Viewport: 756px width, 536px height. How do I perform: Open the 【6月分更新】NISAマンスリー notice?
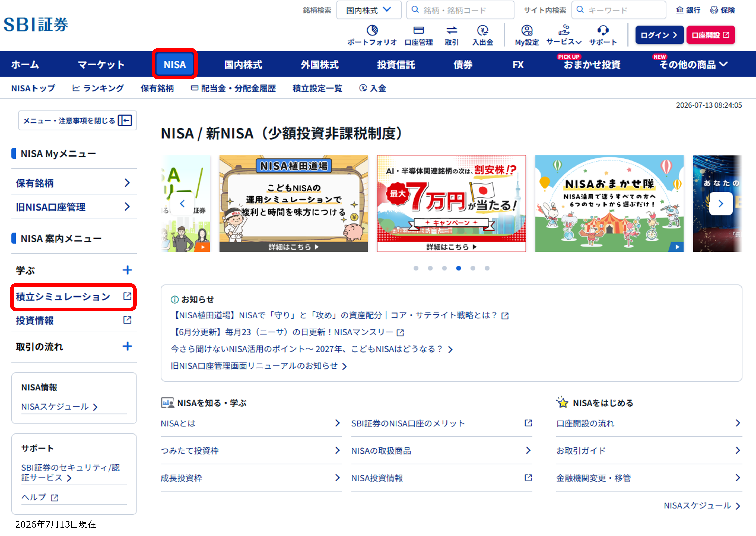287,332
